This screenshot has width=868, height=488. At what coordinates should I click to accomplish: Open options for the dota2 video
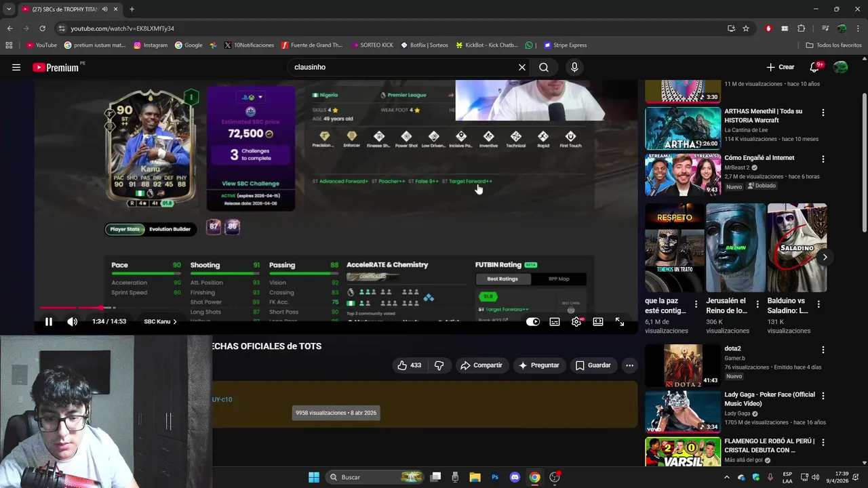(x=823, y=350)
